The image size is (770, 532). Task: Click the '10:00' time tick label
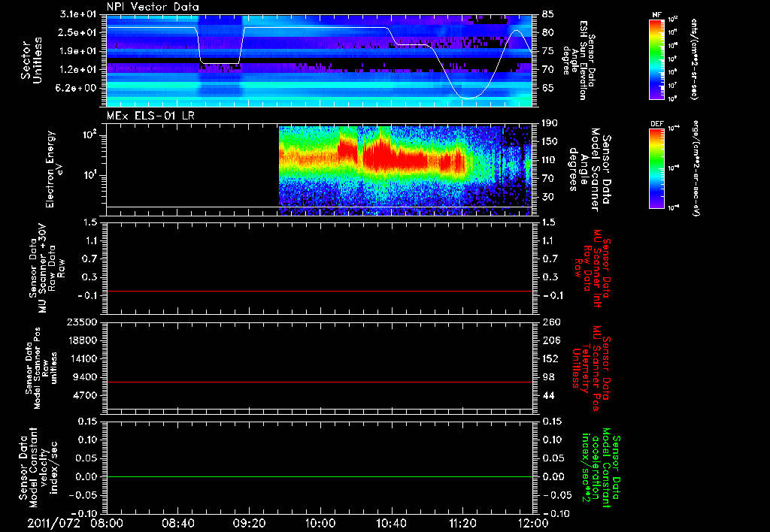(x=320, y=523)
